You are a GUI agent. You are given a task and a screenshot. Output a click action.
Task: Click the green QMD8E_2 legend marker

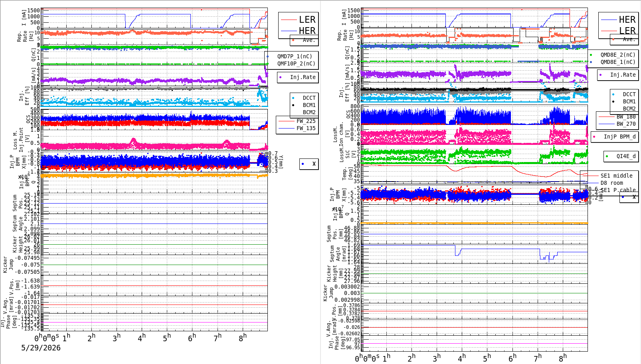point(591,55)
